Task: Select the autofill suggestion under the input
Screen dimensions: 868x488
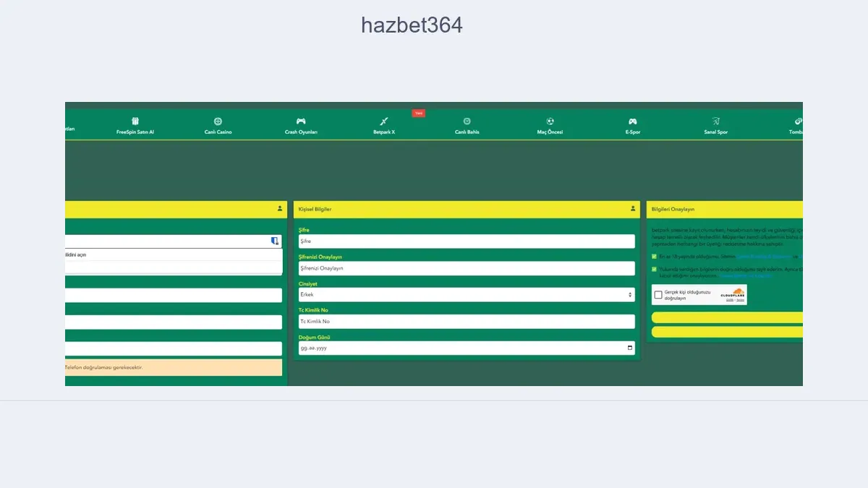Action: [172, 255]
